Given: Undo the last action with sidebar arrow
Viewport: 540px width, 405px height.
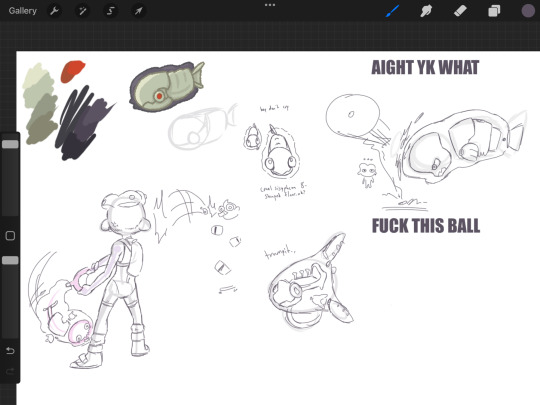Looking at the screenshot, I should click(x=10, y=351).
